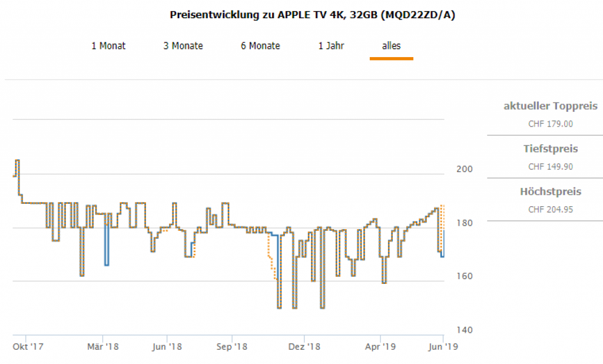Click the CHF 179.00 current price

click(551, 124)
